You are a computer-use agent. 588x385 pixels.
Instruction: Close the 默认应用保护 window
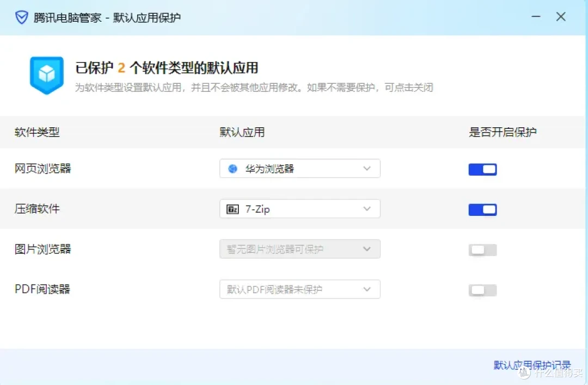[561, 16]
